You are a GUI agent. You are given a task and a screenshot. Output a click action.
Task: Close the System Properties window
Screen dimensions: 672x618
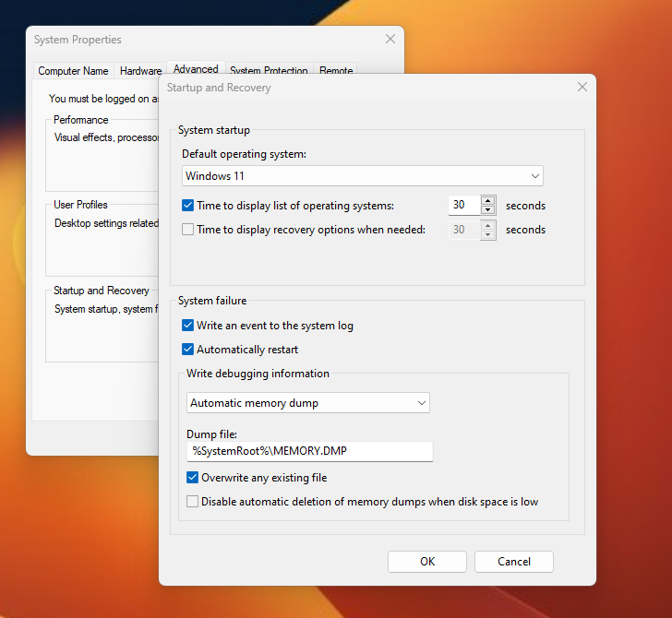[390, 39]
